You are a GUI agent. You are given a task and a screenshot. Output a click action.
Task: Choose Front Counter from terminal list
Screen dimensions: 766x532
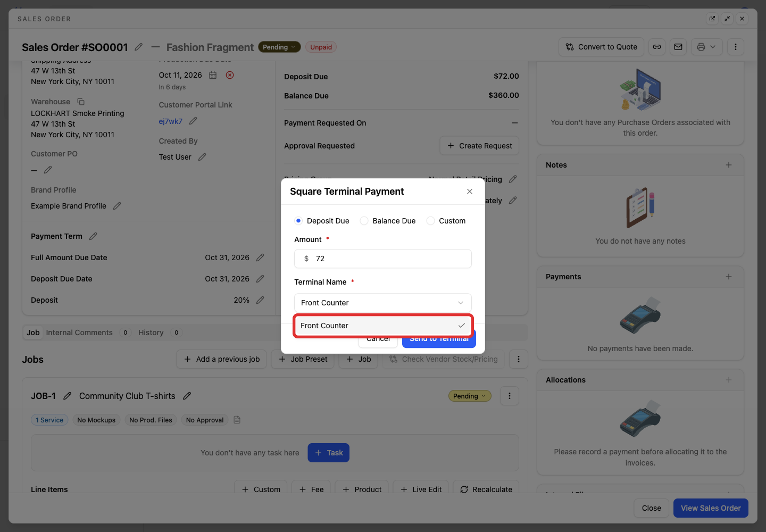coord(383,326)
